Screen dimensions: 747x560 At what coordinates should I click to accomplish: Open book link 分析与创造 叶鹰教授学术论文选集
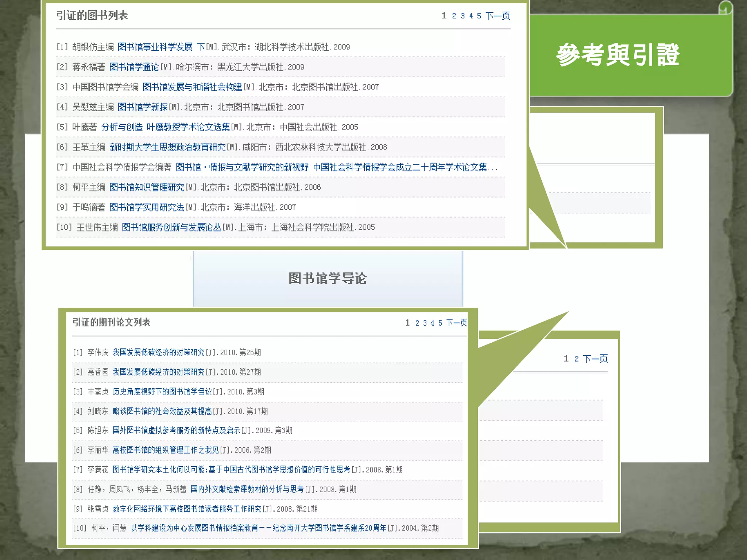pos(166,127)
